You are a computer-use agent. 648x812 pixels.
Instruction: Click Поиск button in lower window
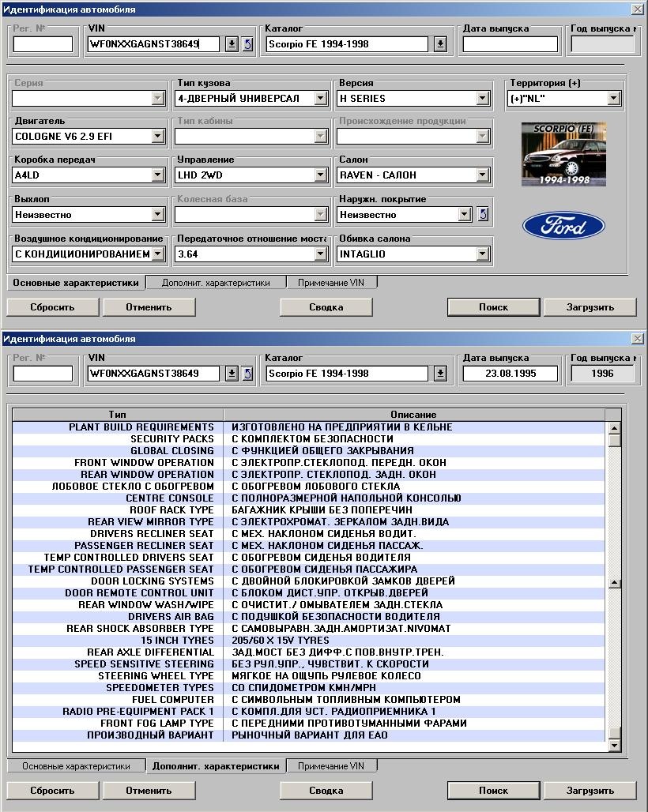494,791
